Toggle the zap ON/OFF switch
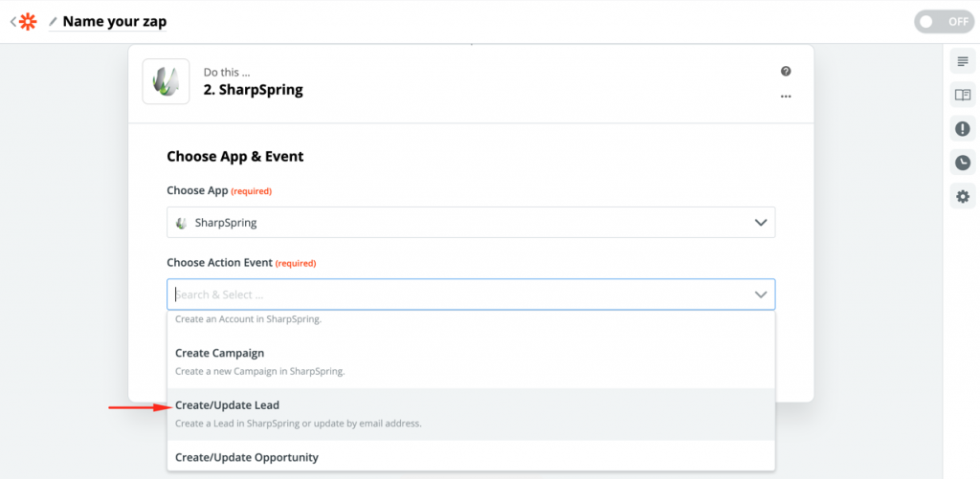Screen dimensions: 980x479 pos(944,21)
